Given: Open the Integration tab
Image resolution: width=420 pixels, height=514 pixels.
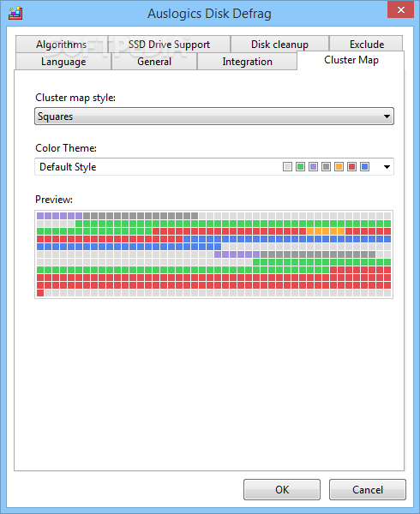Looking at the screenshot, I should (247, 62).
